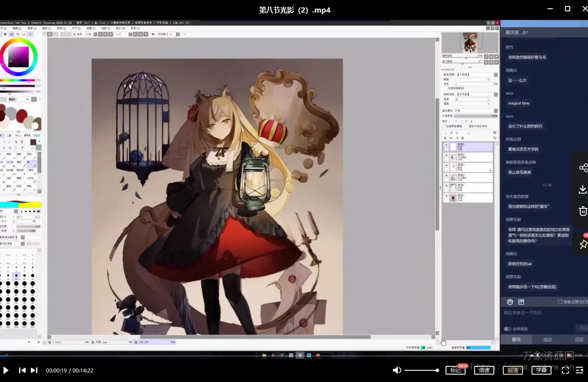Skip to the next video
This screenshot has height=382, width=588.
coord(34,370)
